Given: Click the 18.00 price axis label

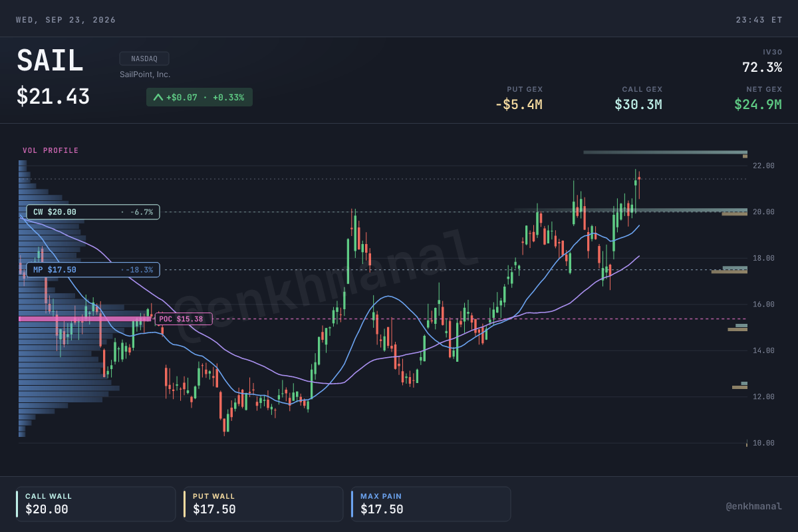Looking at the screenshot, I should (763, 258).
